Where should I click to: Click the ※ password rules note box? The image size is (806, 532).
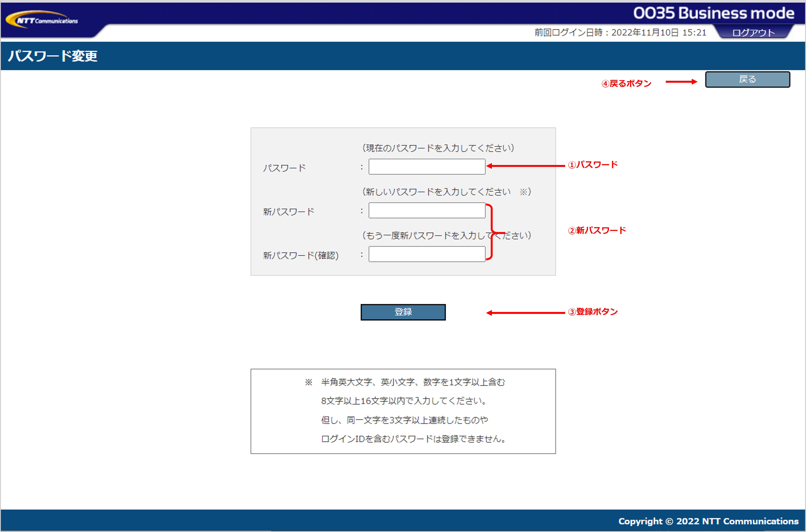click(x=403, y=411)
